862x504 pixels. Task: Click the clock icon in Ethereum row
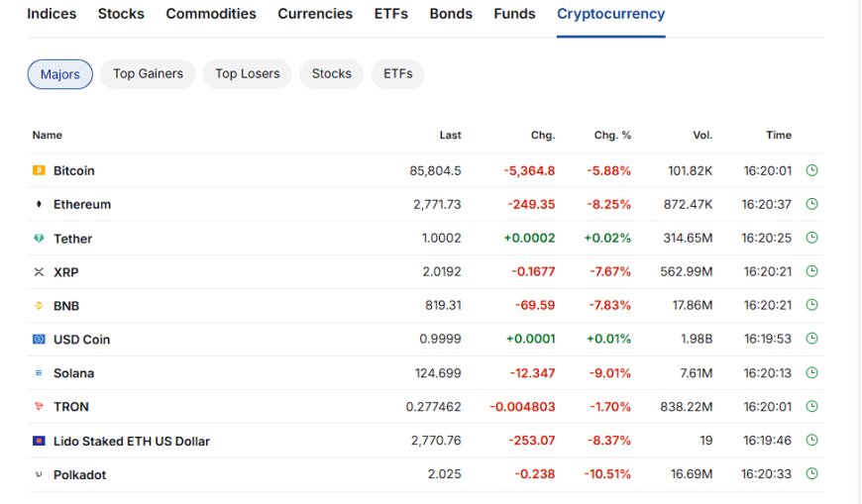pos(812,204)
